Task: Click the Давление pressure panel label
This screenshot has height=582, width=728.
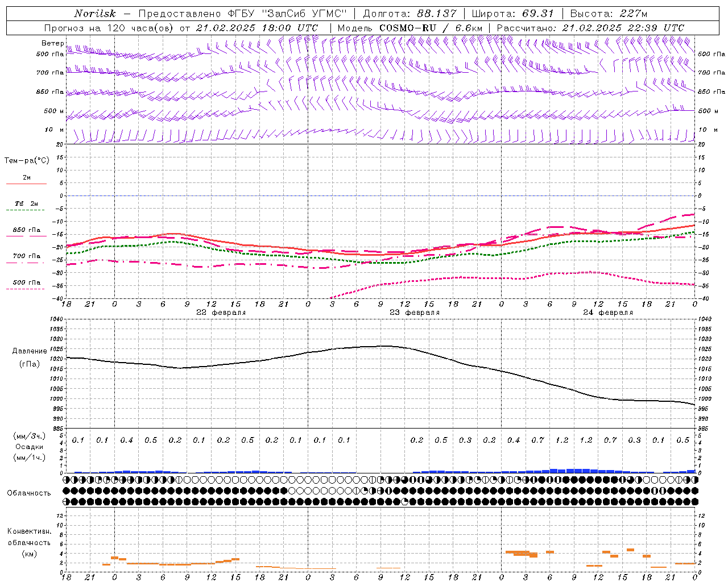Action: 30,351
